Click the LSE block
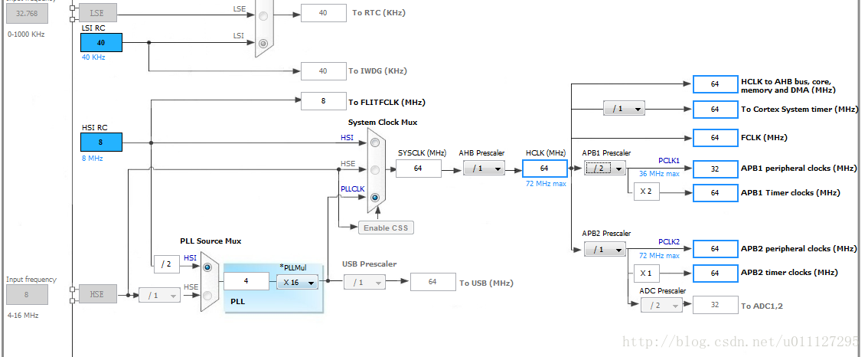The image size is (868, 357). click(96, 13)
